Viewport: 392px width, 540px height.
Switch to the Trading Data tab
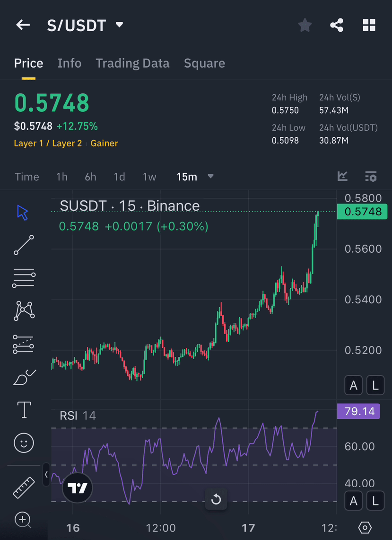point(132,63)
